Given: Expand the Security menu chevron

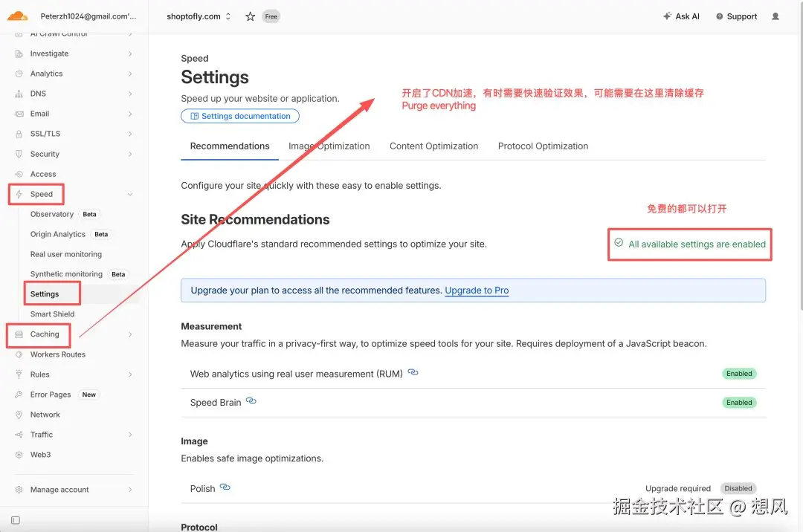Looking at the screenshot, I should 130,154.
